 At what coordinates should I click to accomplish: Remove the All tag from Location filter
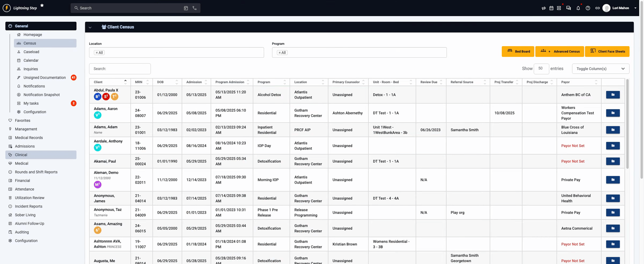coord(97,53)
